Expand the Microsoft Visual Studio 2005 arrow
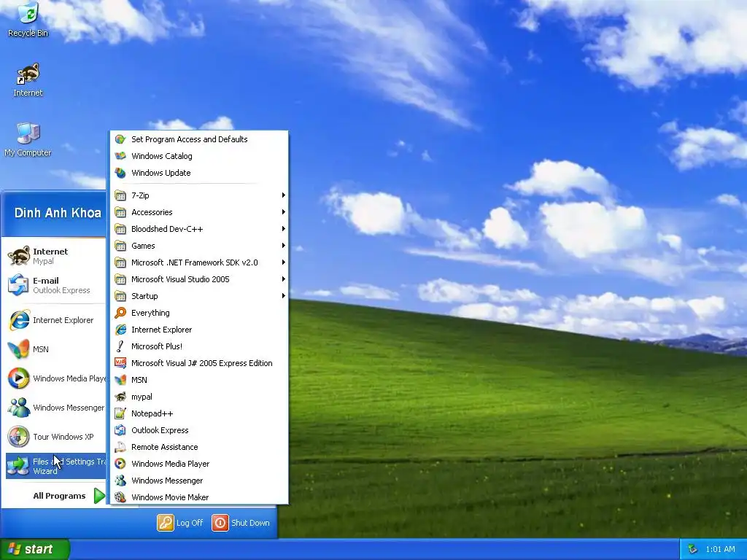Viewport: 747px width, 560px height. point(284,279)
